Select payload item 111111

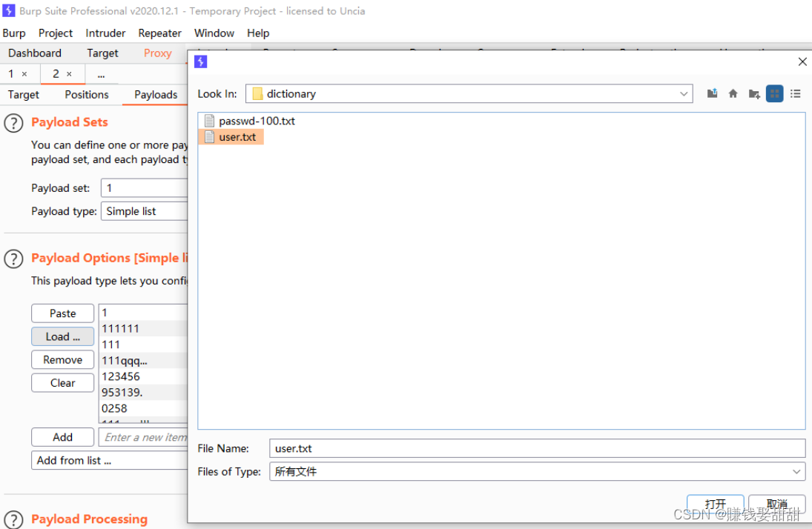(143, 328)
